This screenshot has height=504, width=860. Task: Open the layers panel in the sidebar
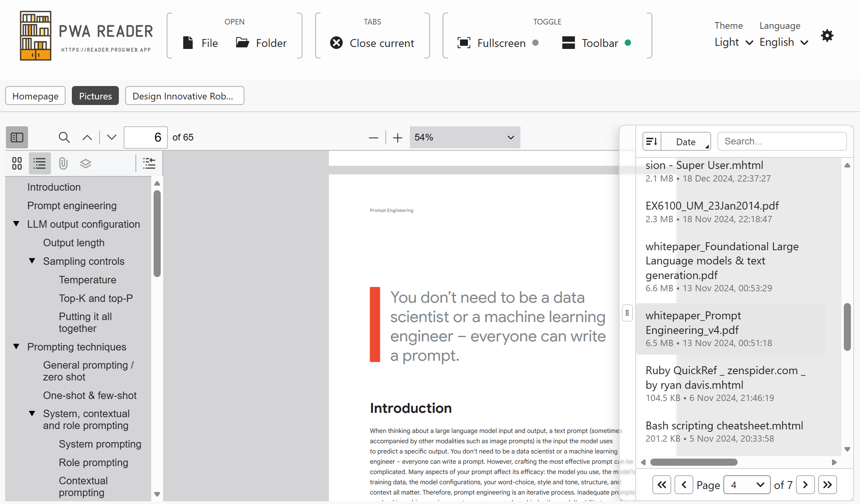tap(86, 163)
